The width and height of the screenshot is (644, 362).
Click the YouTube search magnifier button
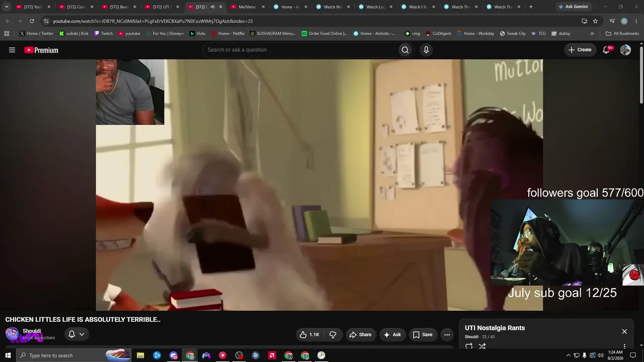pyautogui.click(x=405, y=50)
